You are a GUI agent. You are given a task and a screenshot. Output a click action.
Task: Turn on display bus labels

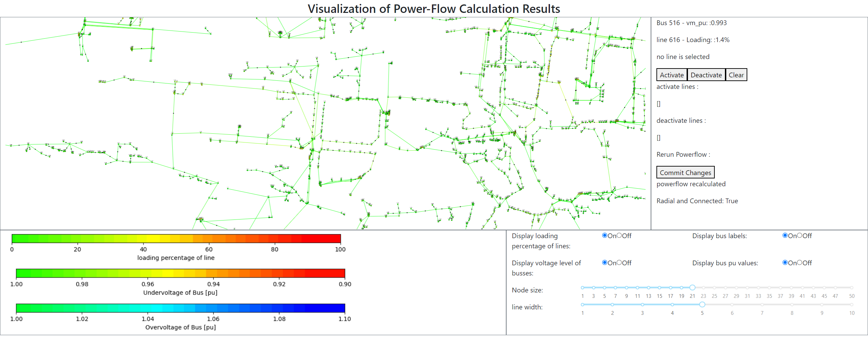785,235
